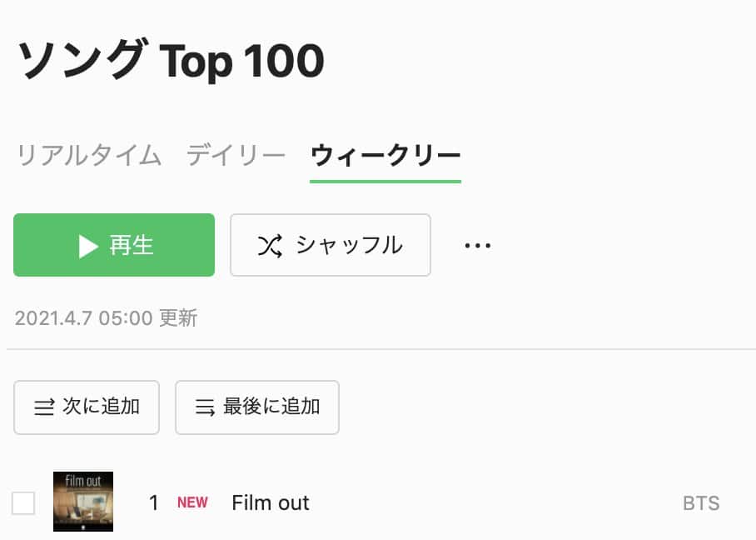The image size is (756, 540).
Task: Open the Film out song title link
Action: [x=271, y=502]
